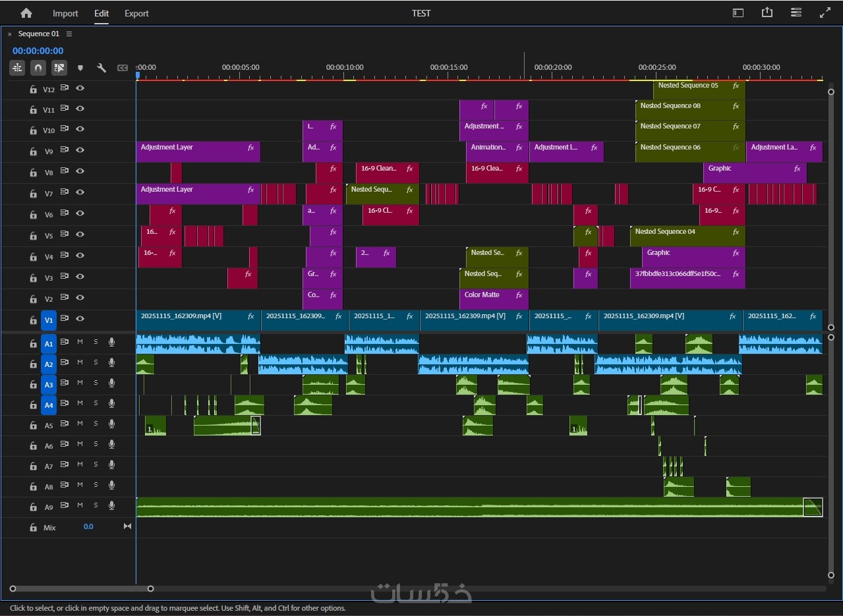This screenshot has width=843, height=616.
Task: Select the long A9 music clip
Action: (479, 507)
